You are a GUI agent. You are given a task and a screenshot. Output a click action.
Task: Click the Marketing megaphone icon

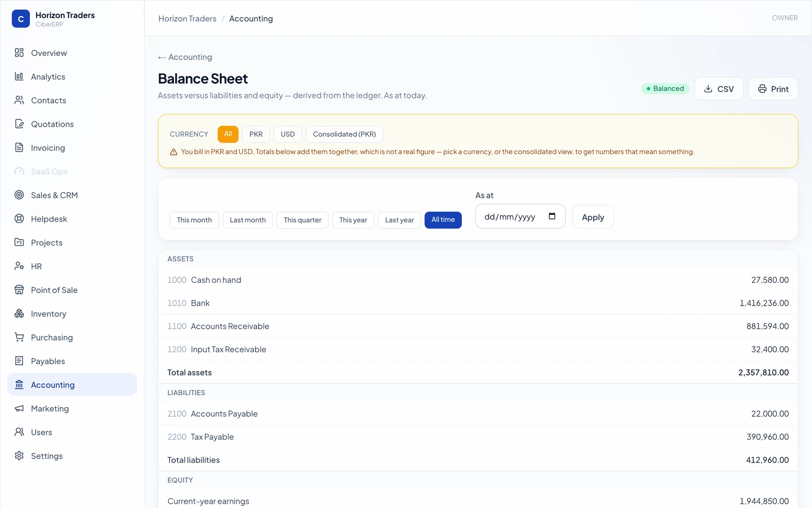point(19,408)
